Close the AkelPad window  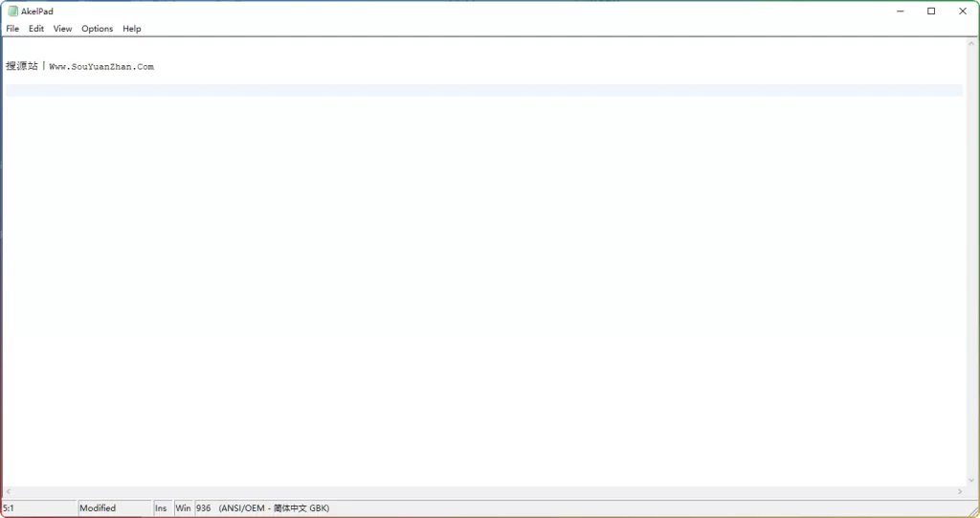click(x=963, y=11)
